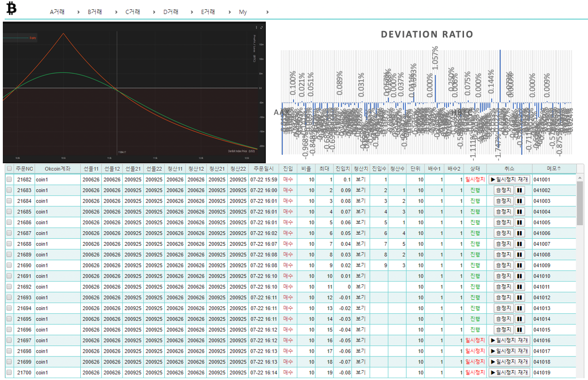Expand the chevron next to E거래
Viewport: 588px width, 380px height.
pyautogui.click(x=229, y=12)
